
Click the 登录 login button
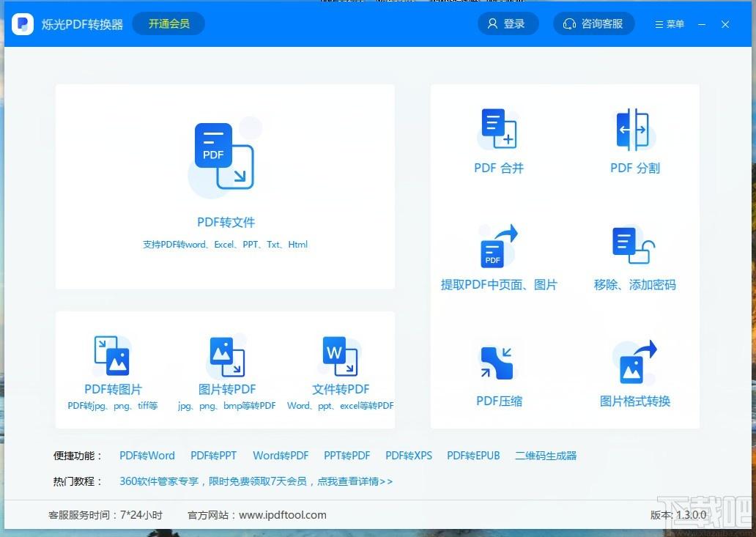[507, 23]
